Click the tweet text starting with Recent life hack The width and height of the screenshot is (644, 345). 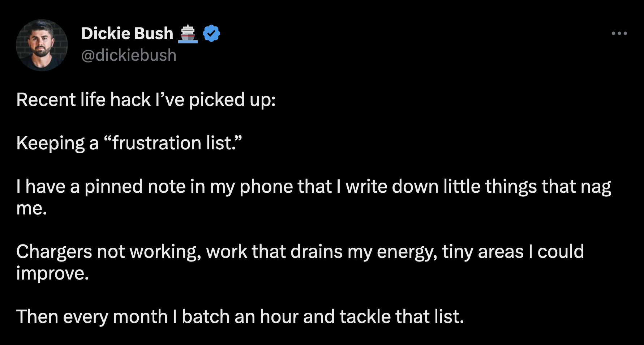click(146, 99)
